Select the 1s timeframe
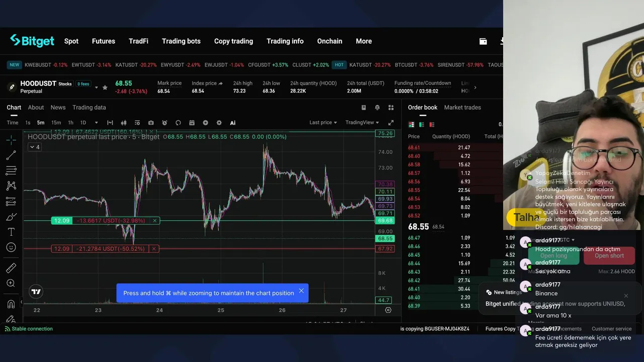 (x=28, y=123)
